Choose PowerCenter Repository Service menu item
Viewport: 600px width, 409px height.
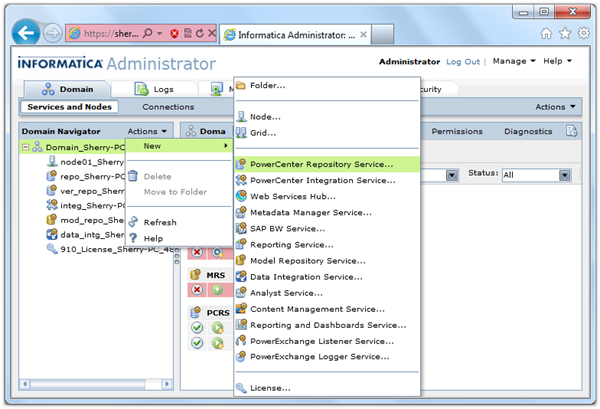(x=327, y=164)
